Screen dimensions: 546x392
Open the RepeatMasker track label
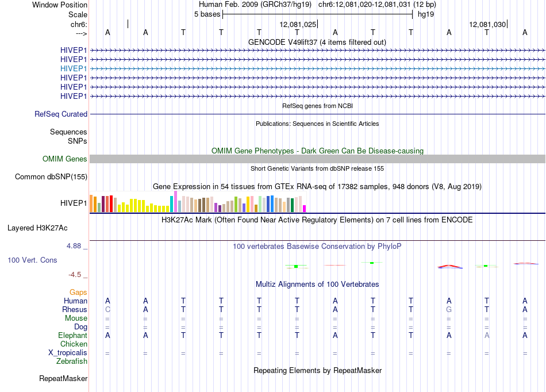pos(63,378)
